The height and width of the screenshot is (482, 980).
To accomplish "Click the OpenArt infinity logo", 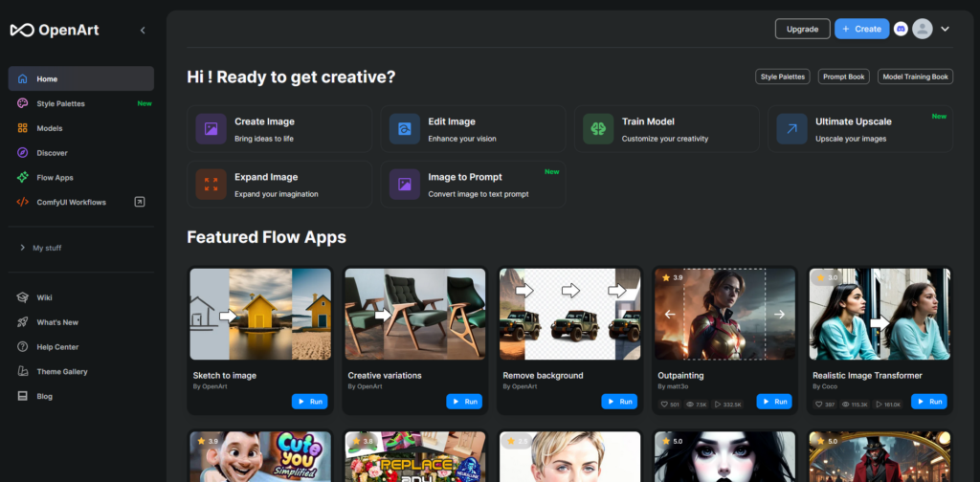I will (22, 30).
